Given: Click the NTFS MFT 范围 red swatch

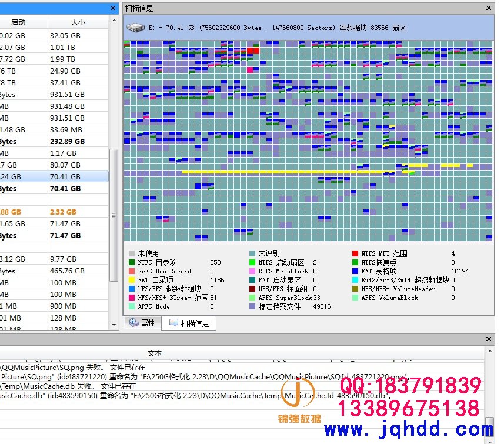Looking at the screenshot, I should coord(355,253).
